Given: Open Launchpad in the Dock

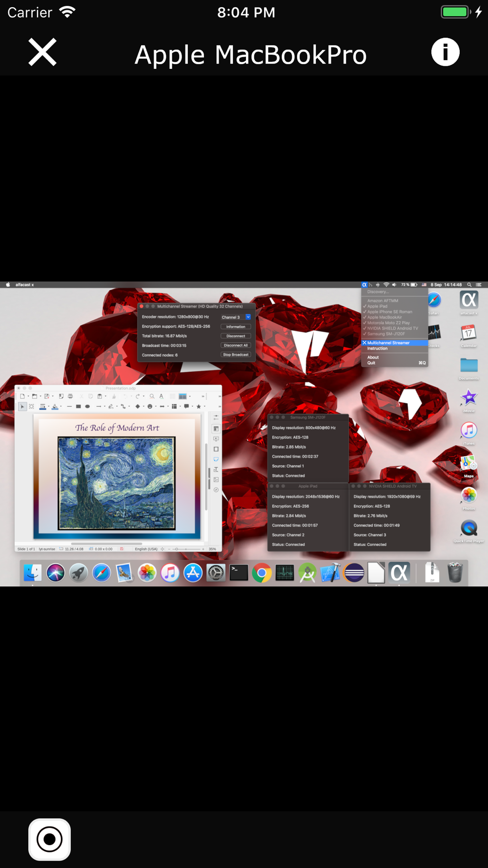Looking at the screenshot, I should coord(79,573).
